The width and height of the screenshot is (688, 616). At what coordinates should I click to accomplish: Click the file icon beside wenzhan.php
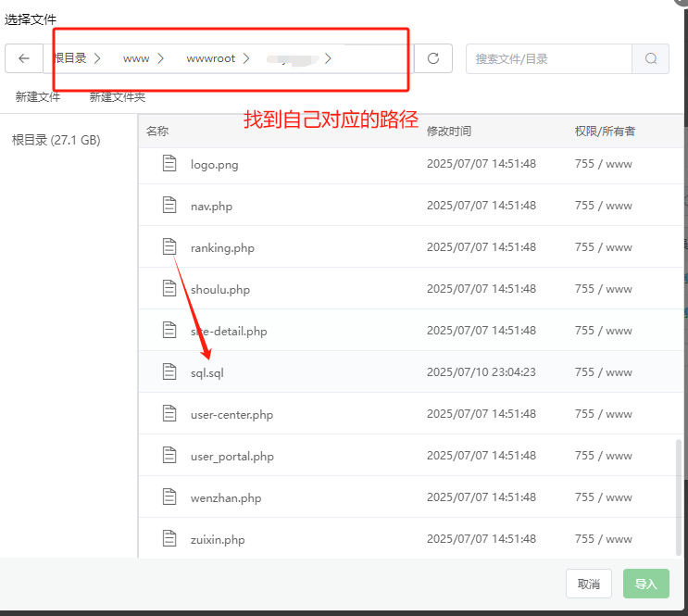(169, 497)
